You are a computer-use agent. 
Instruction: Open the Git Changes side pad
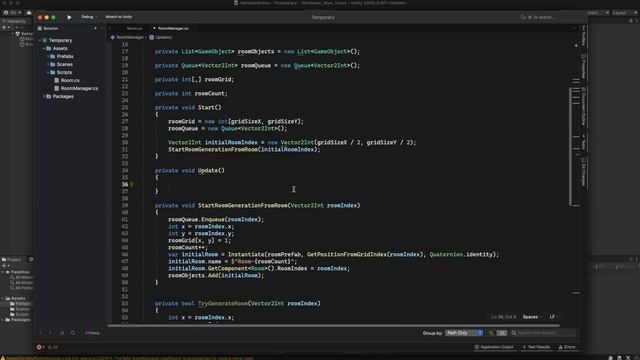[x=584, y=171]
